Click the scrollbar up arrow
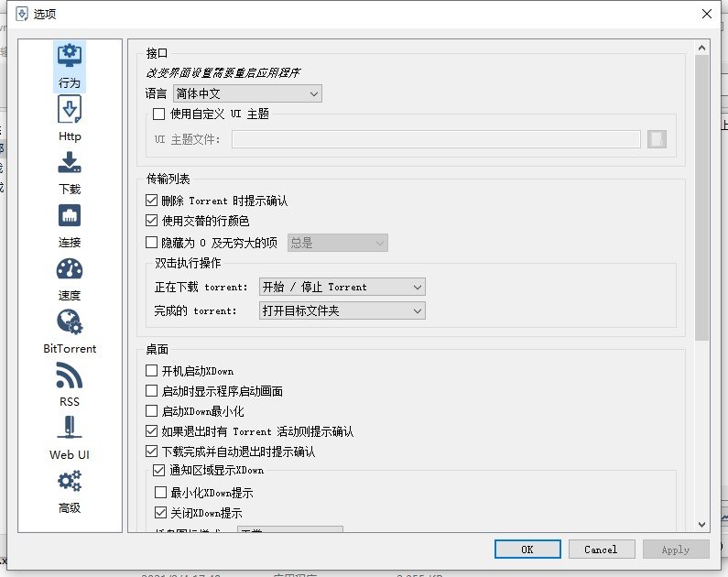This screenshot has height=577, width=728. (701, 48)
